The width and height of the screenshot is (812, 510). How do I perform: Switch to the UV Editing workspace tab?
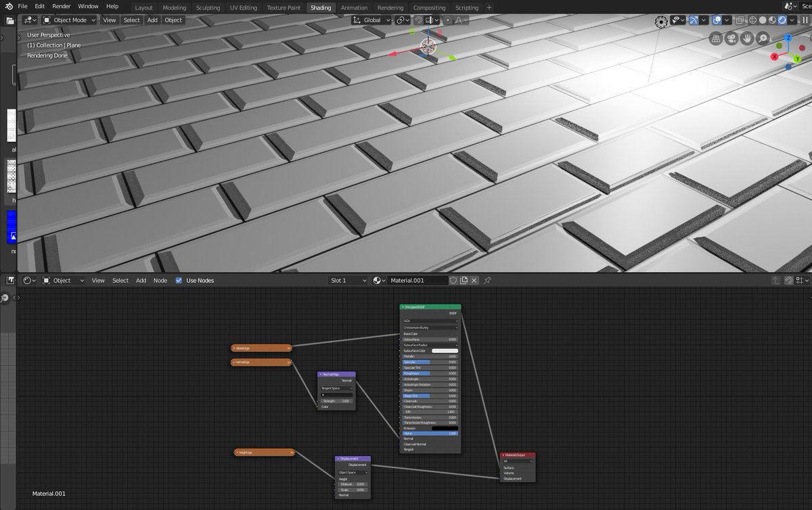point(244,7)
